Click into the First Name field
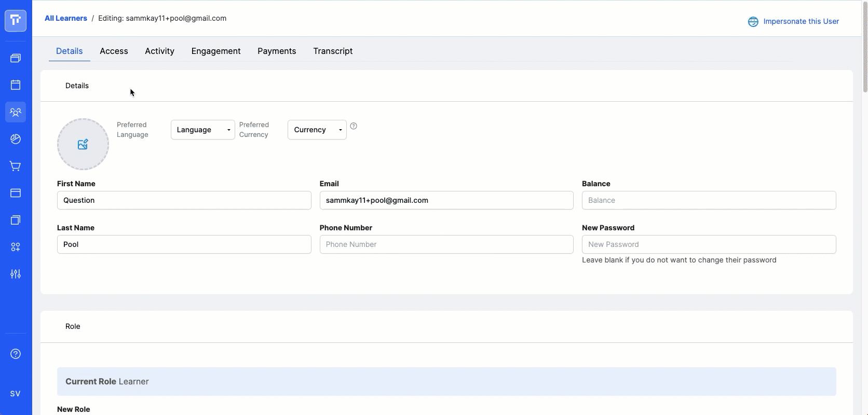Image resolution: width=868 pixels, height=415 pixels. pyautogui.click(x=184, y=200)
